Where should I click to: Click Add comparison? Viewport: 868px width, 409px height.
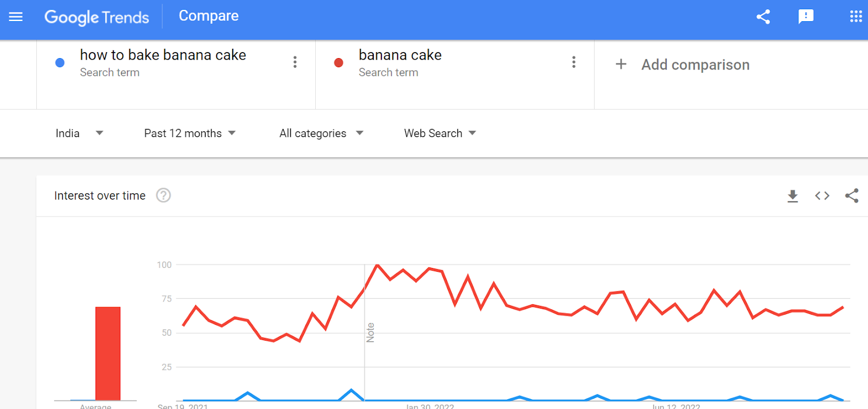(682, 65)
